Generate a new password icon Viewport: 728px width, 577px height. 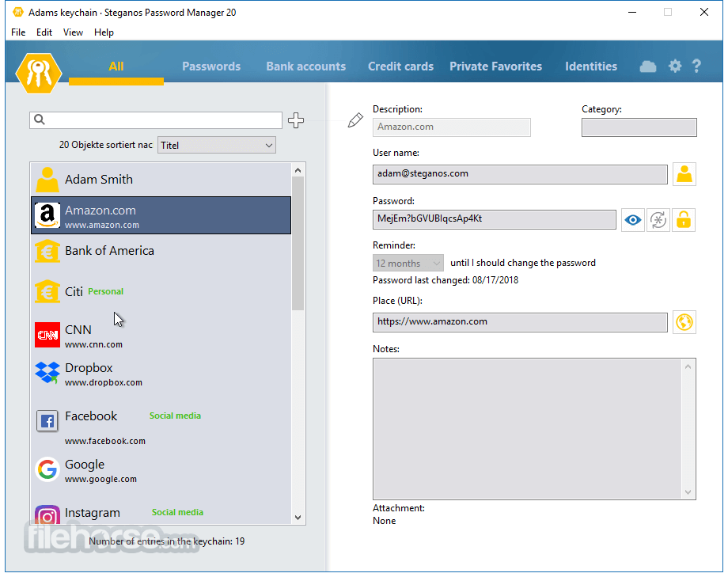click(x=658, y=220)
